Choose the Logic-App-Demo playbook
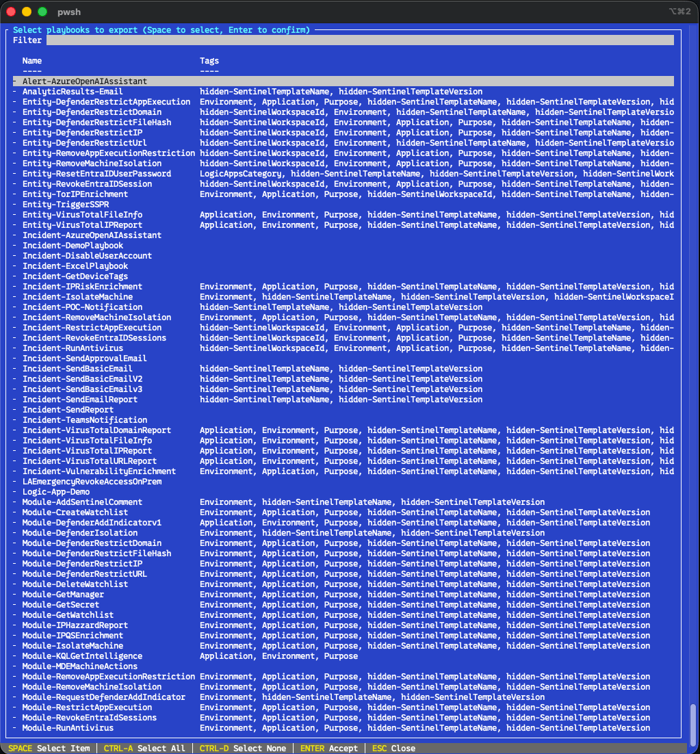 point(56,492)
